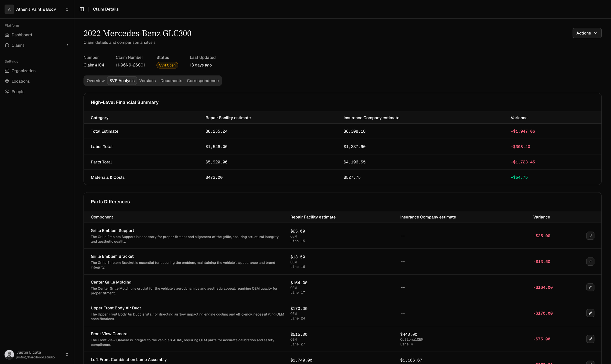This screenshot has height=364, width=611.
Task: Click the $8,255.24 repair facility total
Action: click(217, 131)
